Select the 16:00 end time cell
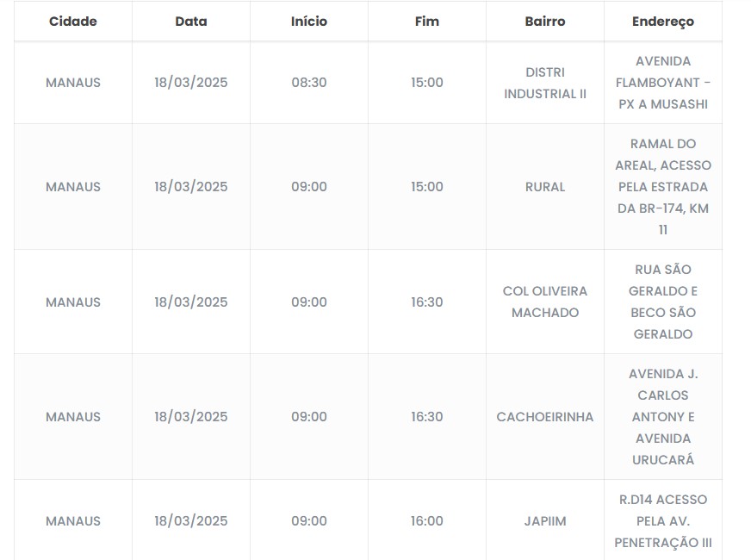Screen dimensions: 751x560 (427, 521)
